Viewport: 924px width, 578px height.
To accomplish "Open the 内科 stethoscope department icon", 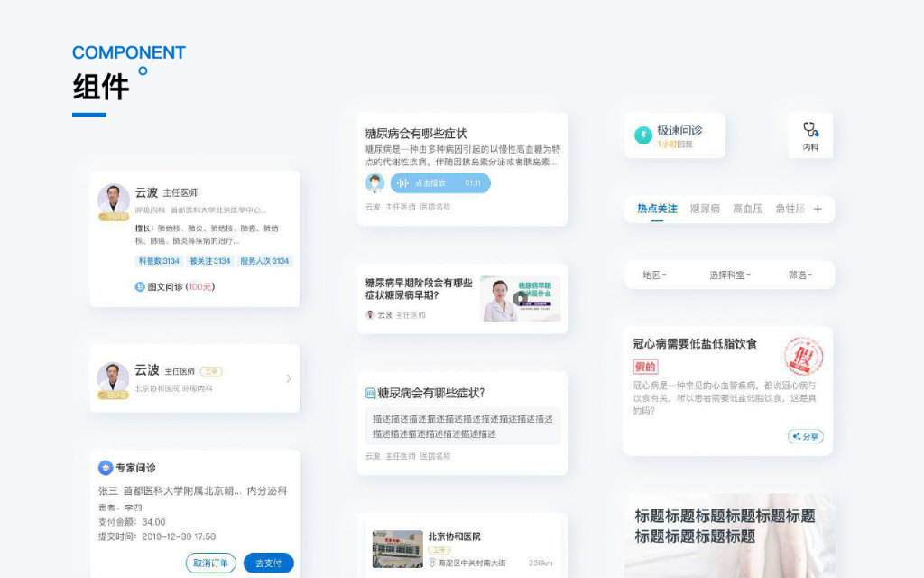I will coord(810,129).
